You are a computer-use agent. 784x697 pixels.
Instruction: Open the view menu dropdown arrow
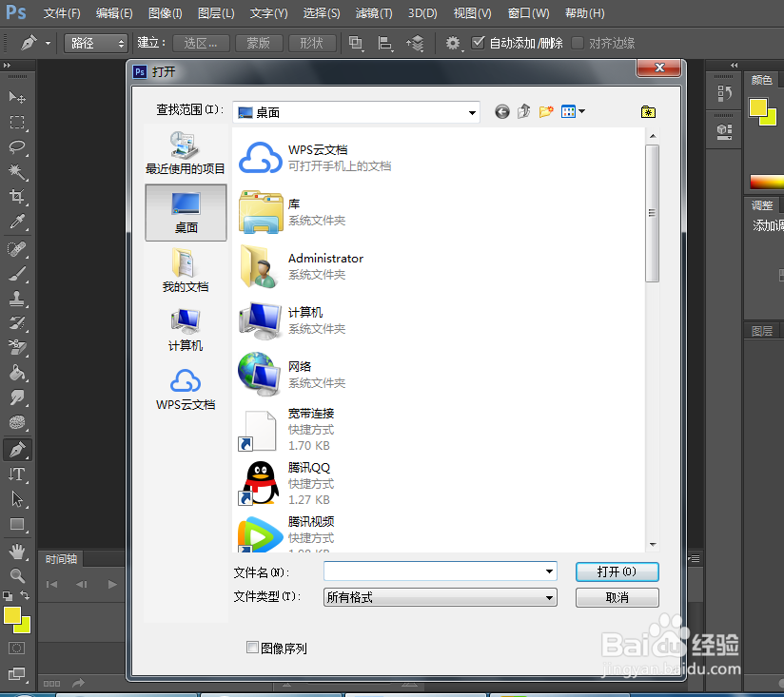[581, 111]
